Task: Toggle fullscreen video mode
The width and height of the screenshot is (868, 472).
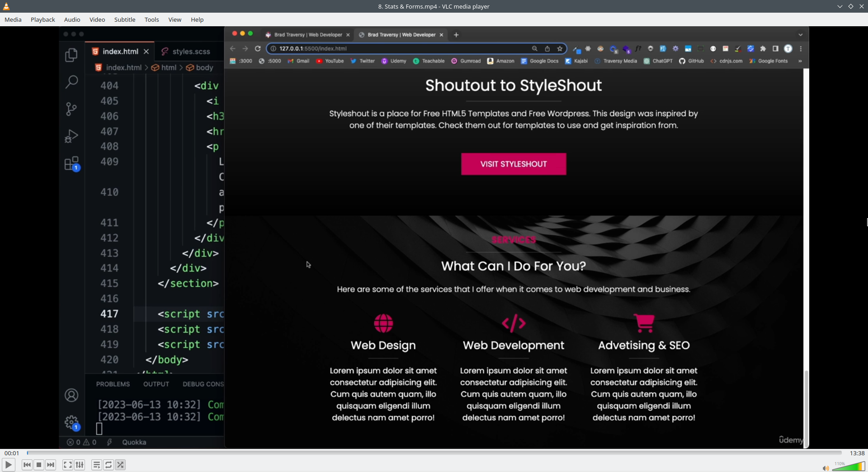Action: coord(68,465)
